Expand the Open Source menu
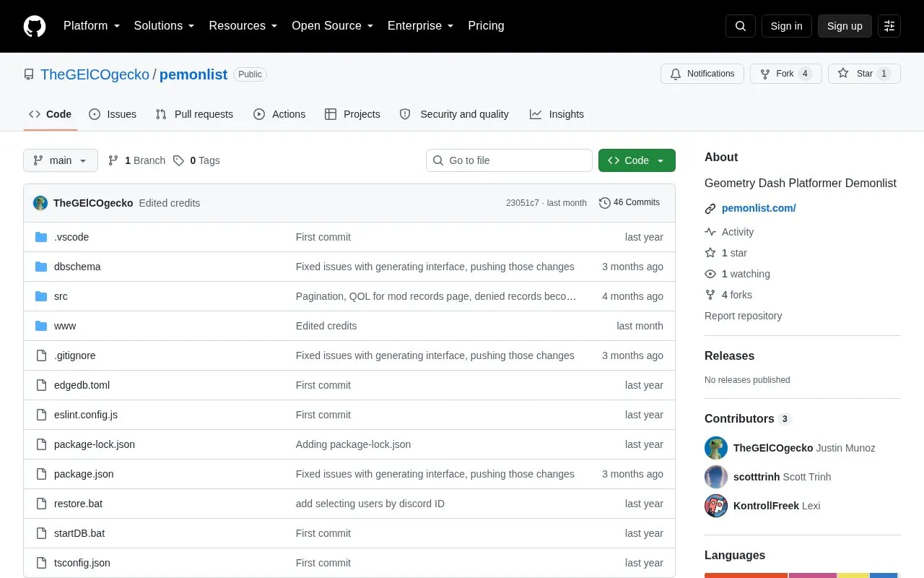 333,26
